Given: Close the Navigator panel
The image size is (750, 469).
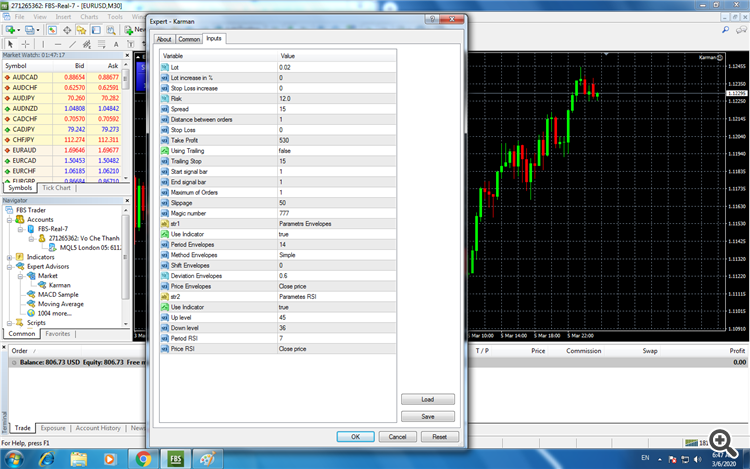Looking at the screenshot, I should click(127, 200).
